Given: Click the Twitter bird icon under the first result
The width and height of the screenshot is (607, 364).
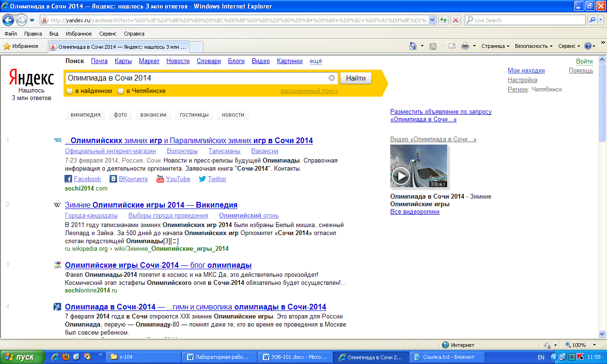Looking at the screenshot, I should 202,179.
